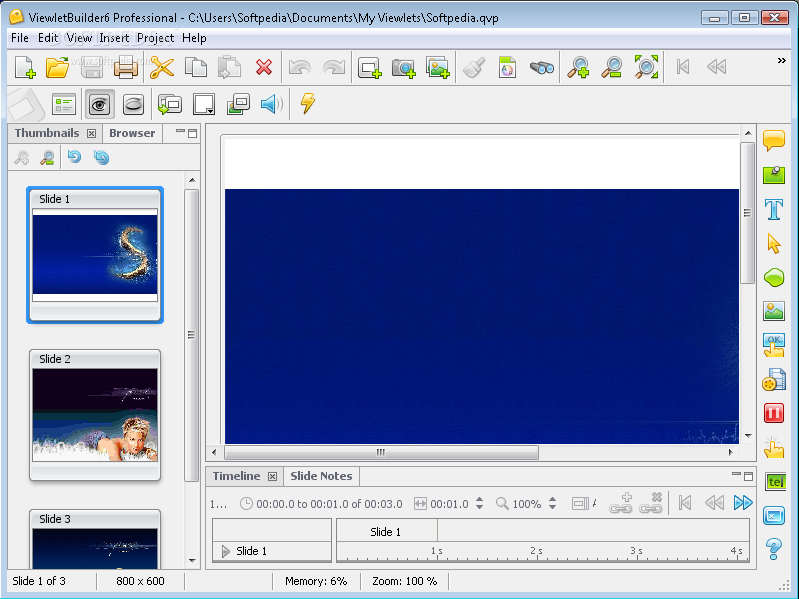Close the Thumbnails tab
Image resolution: width=799 pixels, height=599 pixels.
point(91,133)
